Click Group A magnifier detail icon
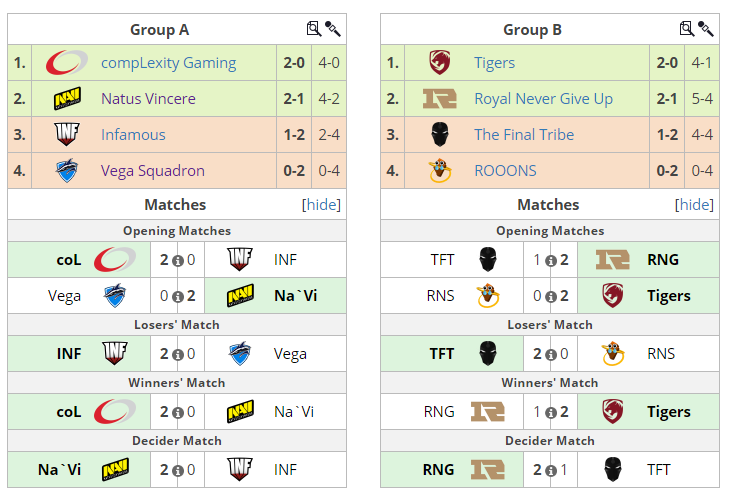This screenshot has height=497, width=729. 314,29
